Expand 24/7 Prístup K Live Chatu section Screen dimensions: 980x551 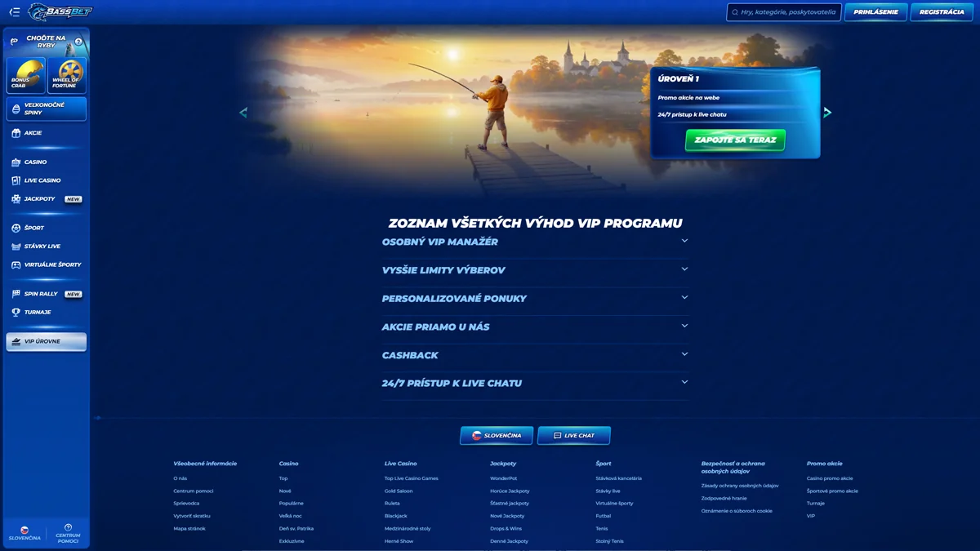coord(535,383)
